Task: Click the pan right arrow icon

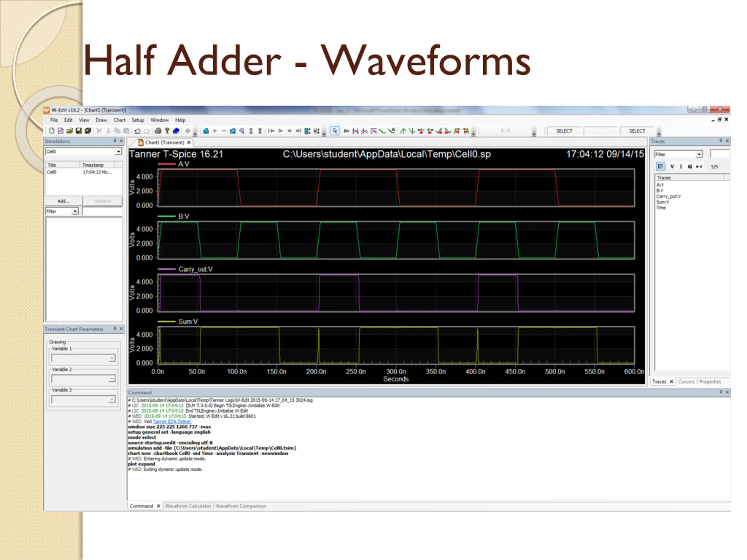Action: (x=289, y=131)
